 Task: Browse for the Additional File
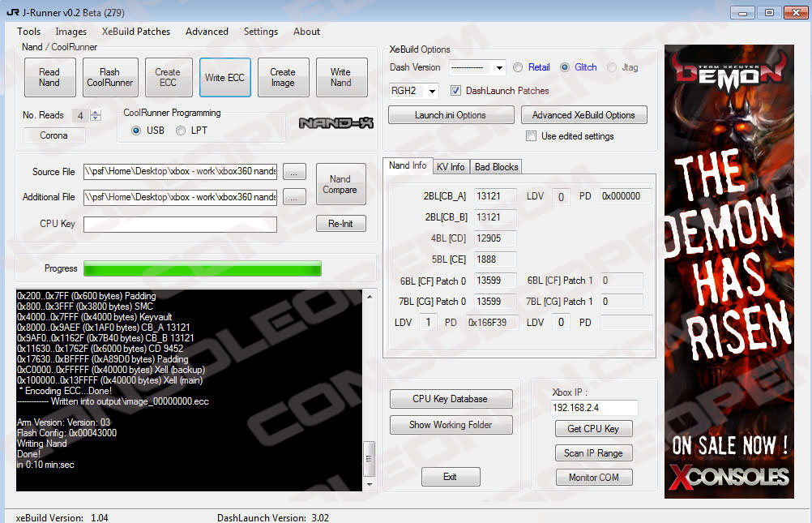(x=294, y=198)
